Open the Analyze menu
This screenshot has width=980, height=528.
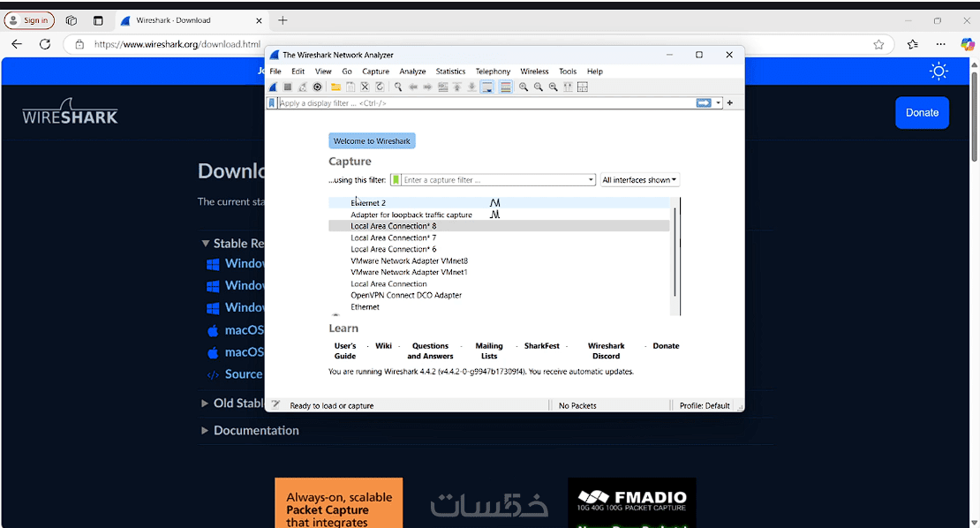tap(412, 72)
